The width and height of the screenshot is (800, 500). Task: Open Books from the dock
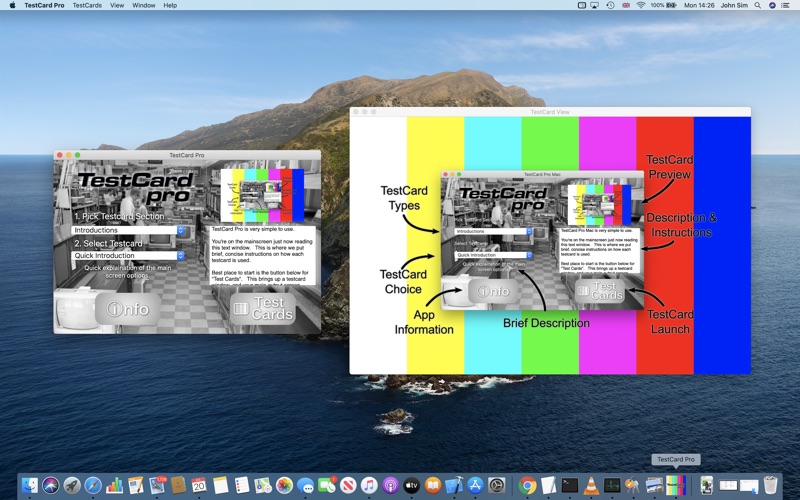(x=433, y=485)
